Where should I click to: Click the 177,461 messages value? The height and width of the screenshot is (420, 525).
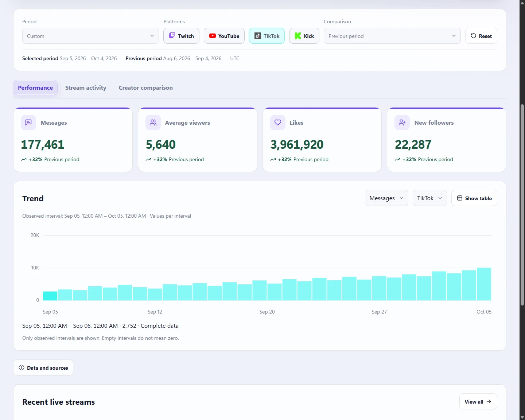pos(43,144)
